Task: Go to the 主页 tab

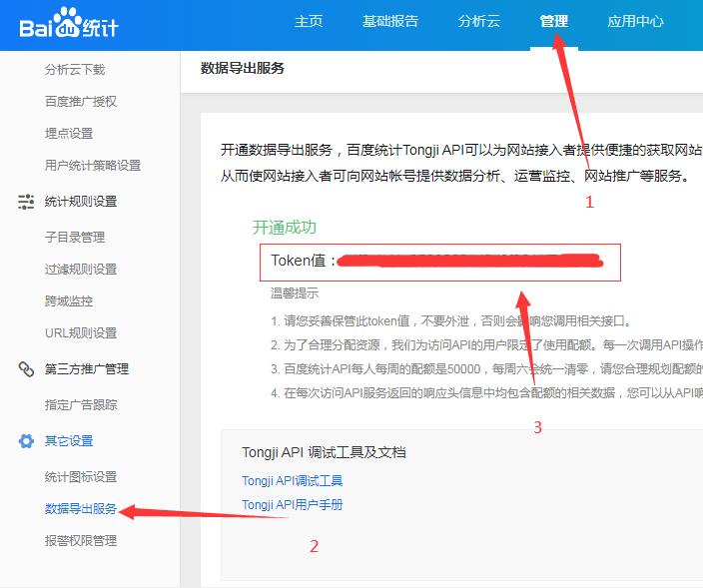Action: tap(309, 21)
